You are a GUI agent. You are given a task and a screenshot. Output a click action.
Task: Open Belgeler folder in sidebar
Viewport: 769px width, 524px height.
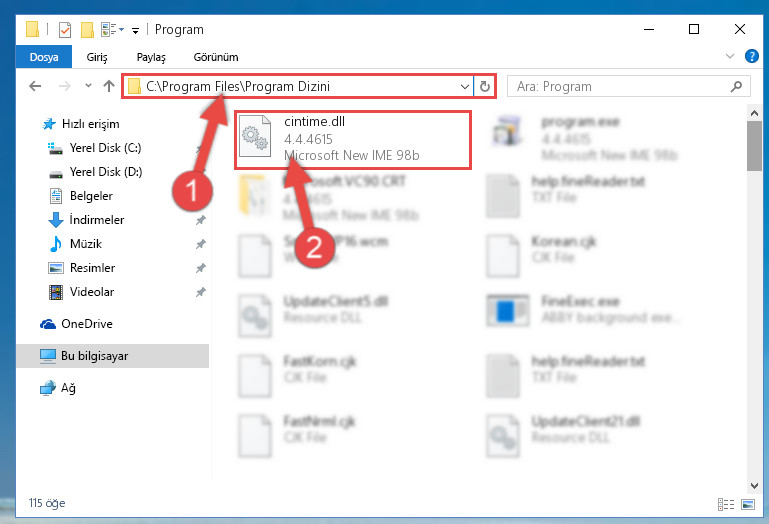pos(91,196)
